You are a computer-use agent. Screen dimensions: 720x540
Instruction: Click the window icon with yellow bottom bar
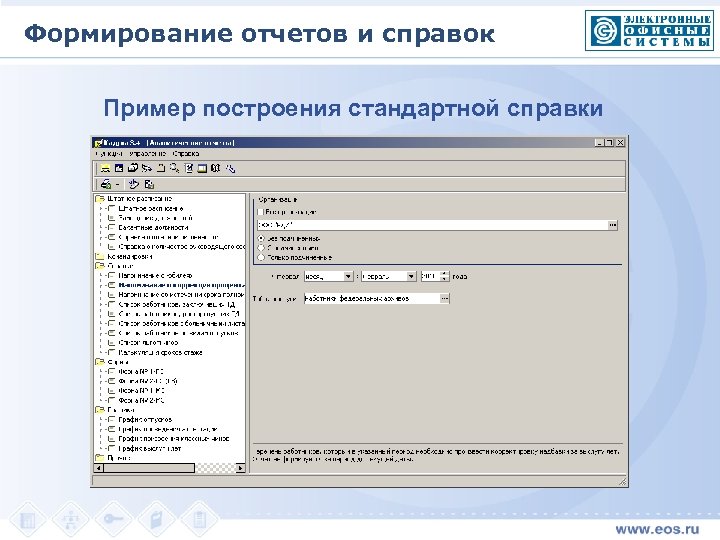click(202, 168)
